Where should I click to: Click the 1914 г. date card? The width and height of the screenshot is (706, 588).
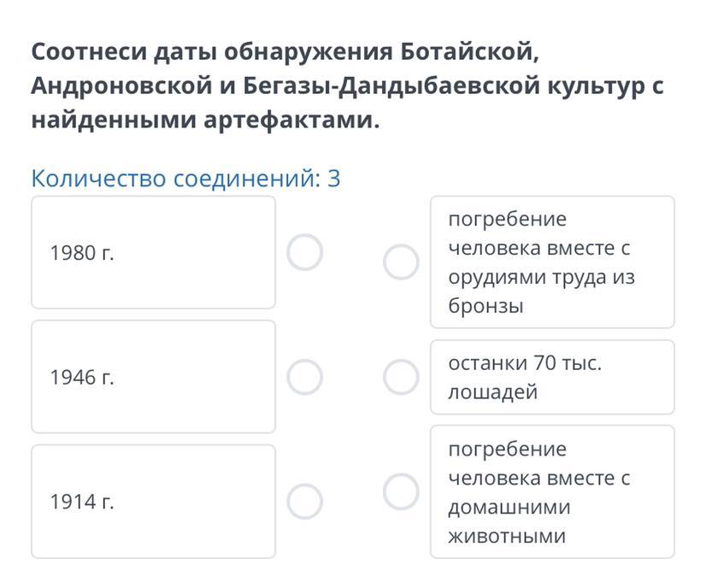tap(153, 502)
